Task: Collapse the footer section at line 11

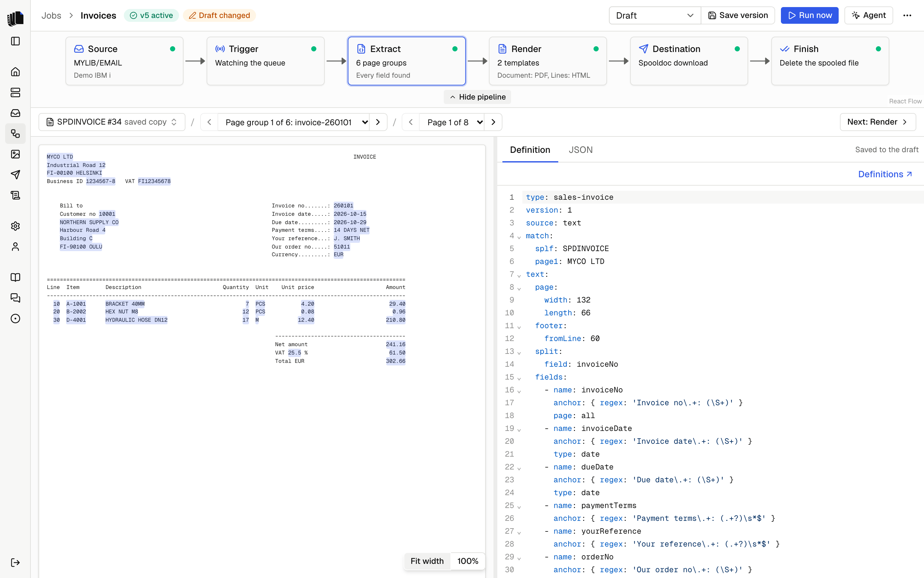Action: point(519,327)
